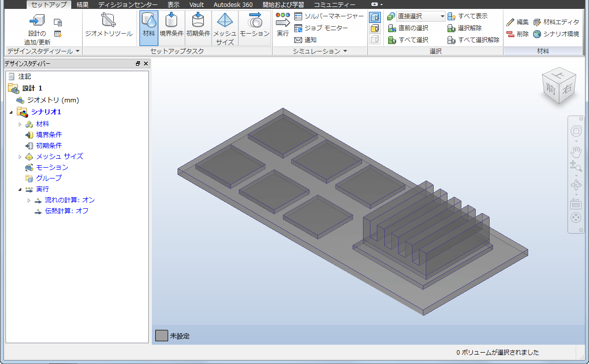Switch to the ディシジョンセンター tab

(128, 4)
